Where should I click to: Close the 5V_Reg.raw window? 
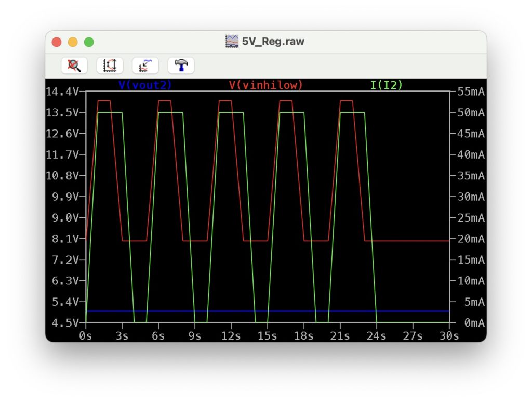click(x=57, y=42)
